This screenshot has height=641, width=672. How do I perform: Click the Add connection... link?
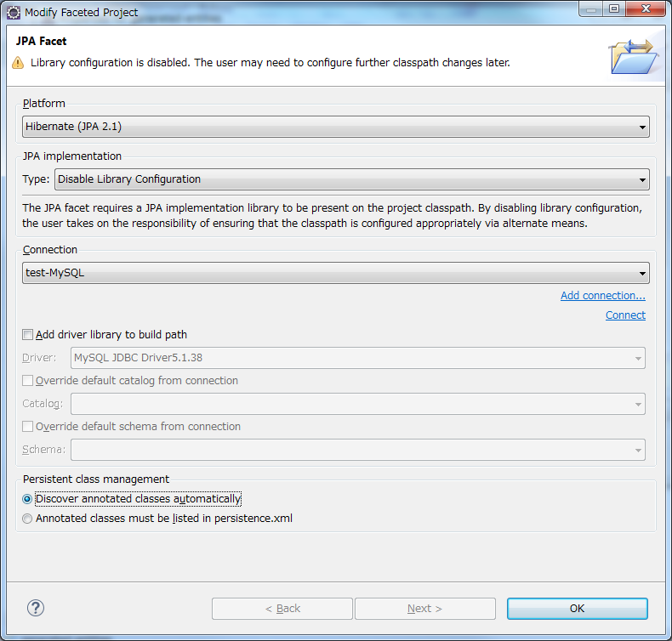(602, 296)
